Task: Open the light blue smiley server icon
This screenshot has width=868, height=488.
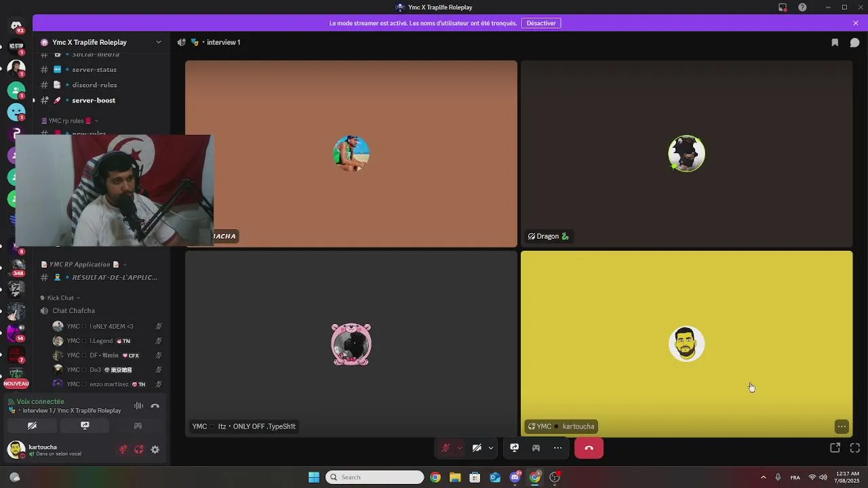Action: coord(16,111)
